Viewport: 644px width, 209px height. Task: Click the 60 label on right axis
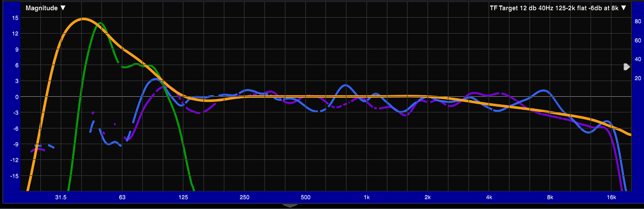pos(637,40)
